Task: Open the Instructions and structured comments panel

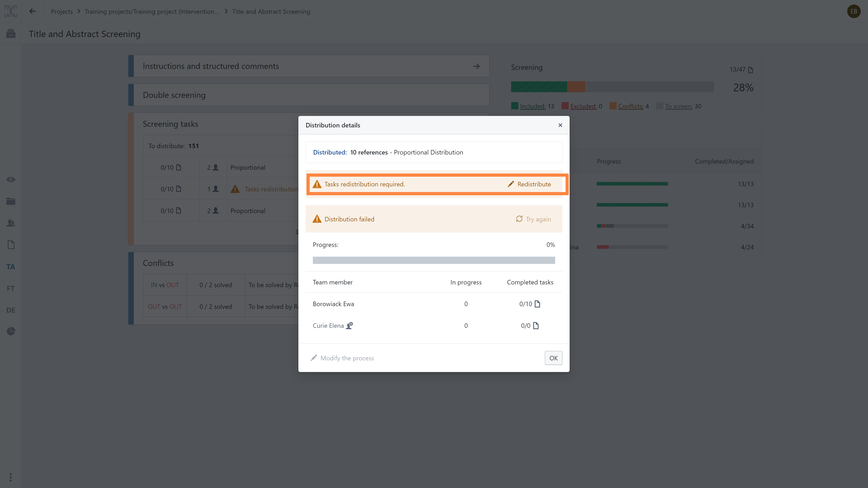Action: (x=309, y=66)
